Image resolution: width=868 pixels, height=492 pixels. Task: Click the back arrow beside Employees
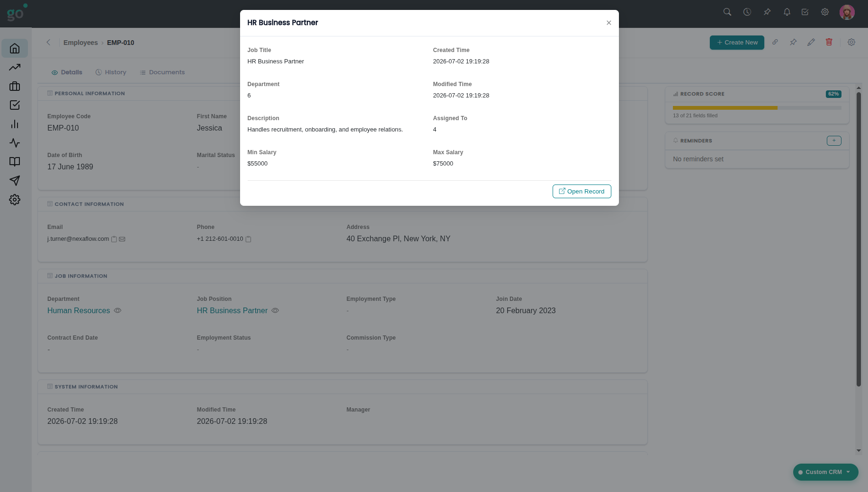click(48, 42)
